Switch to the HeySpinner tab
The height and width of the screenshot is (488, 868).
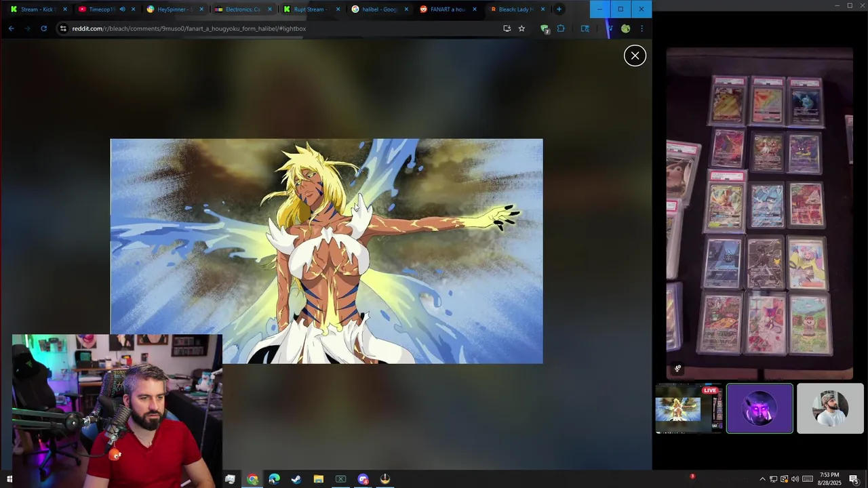click(x=174, y=9)
